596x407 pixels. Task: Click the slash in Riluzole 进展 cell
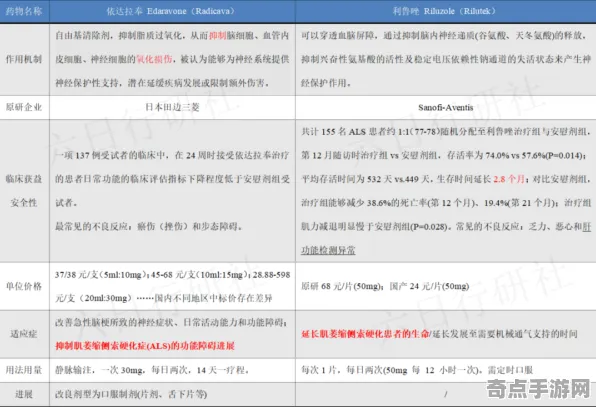click(445, 394)
